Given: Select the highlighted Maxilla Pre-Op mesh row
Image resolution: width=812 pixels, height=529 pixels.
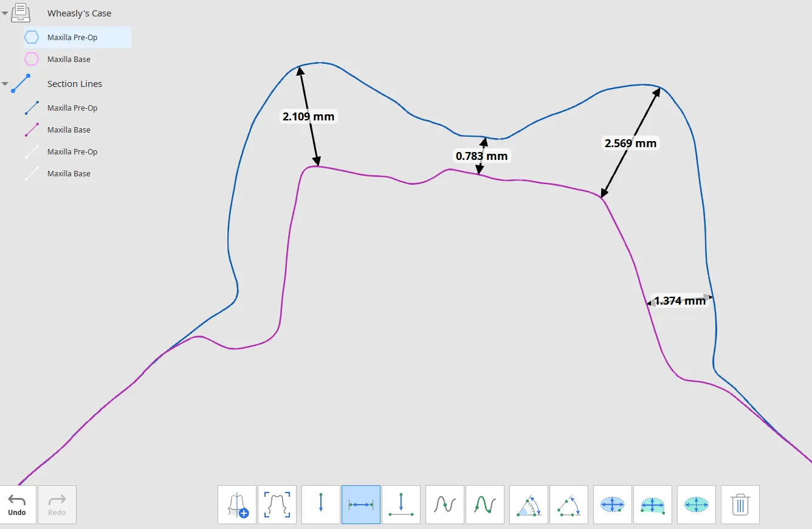Looking at the screenshot, I should [x=78, y=37].
